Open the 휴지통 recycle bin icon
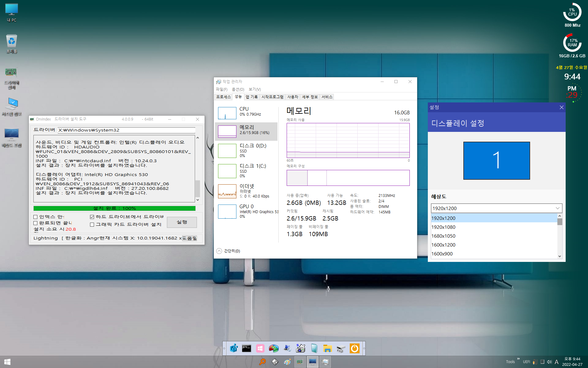The height and width of the screenshot is (368, 588). [12, 44]
